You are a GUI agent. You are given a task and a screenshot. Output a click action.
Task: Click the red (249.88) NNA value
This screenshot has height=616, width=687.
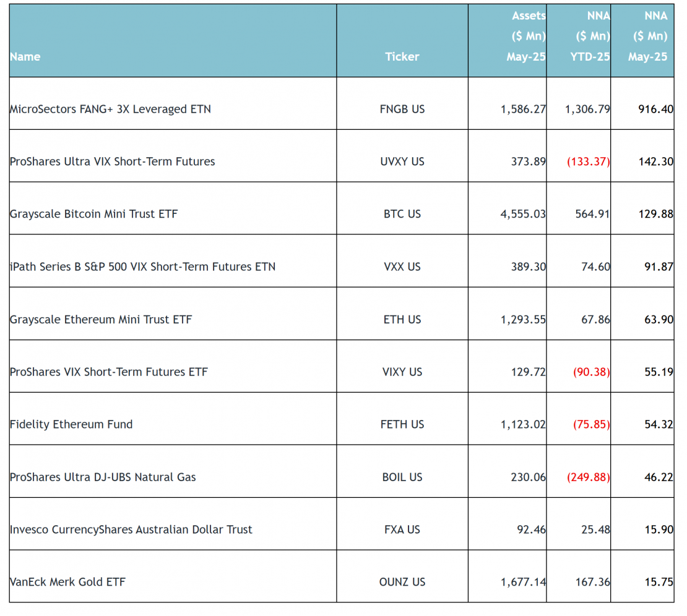[589, 477]
